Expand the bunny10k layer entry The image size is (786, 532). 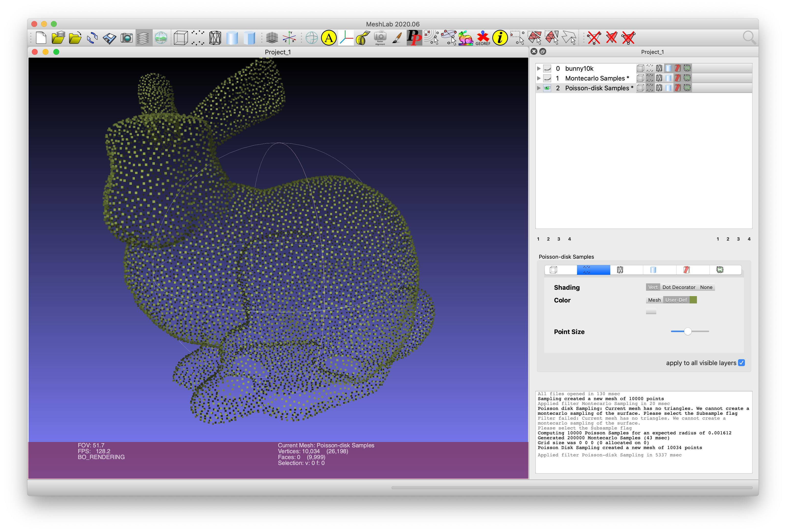[539, 68]
